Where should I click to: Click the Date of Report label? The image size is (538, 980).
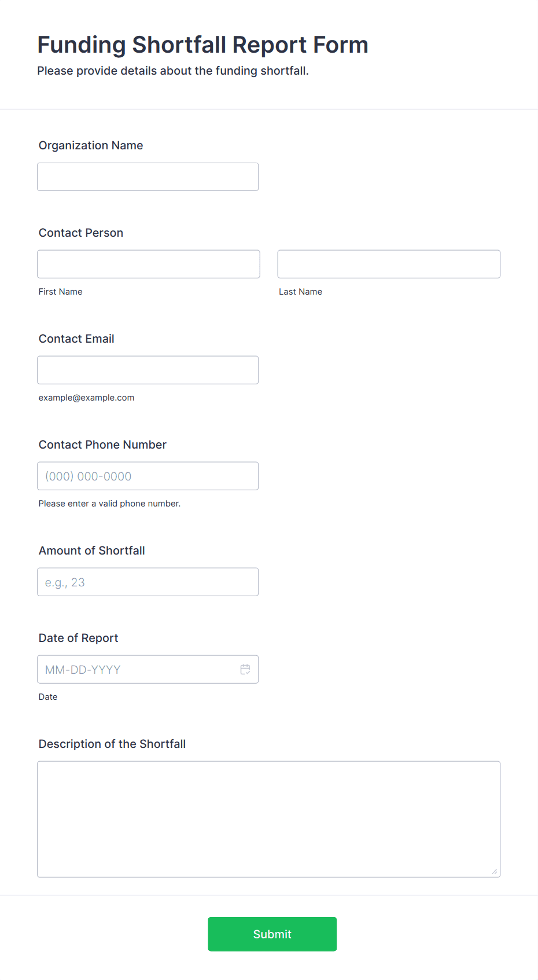coord(79,638)
